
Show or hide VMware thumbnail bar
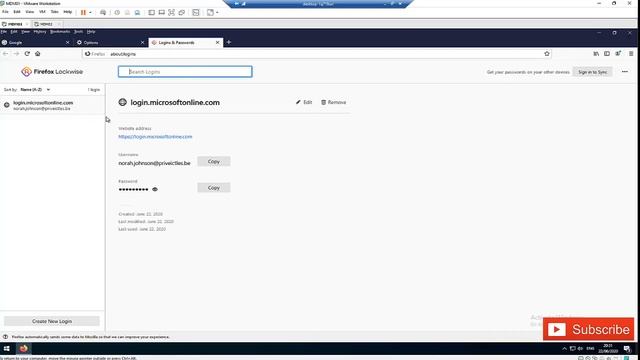tap(162, 13)
